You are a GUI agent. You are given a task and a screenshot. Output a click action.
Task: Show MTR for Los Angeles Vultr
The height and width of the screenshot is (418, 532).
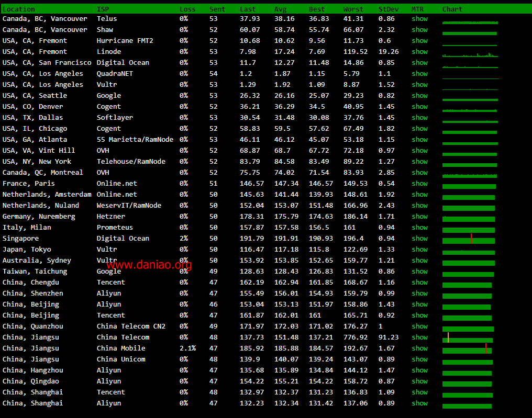point(420,85)
